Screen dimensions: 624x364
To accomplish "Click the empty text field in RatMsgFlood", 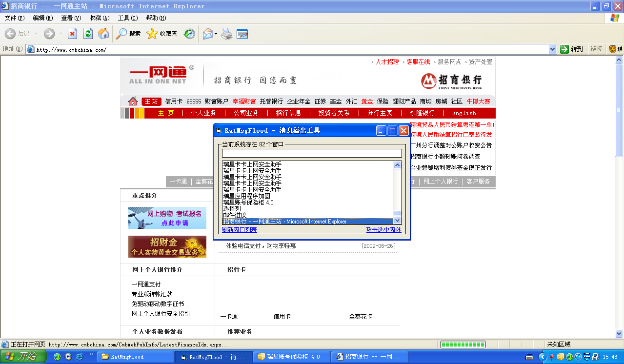I will point(312,153).
